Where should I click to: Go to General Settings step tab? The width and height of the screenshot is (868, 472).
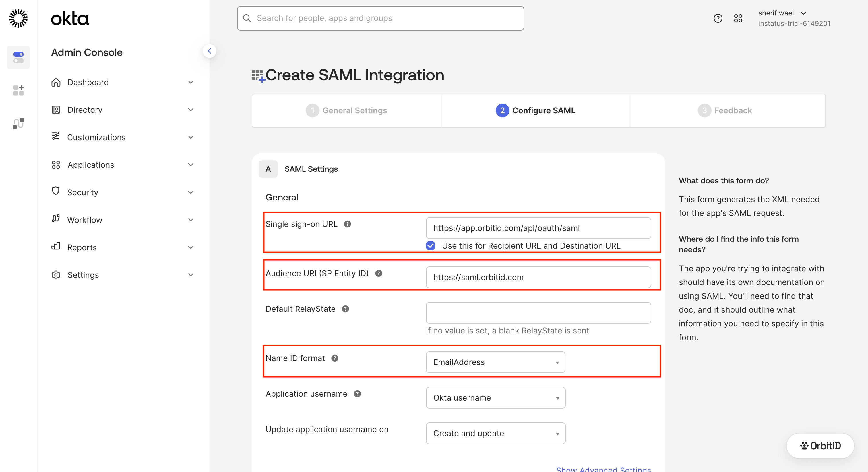[x=346, y=110]
